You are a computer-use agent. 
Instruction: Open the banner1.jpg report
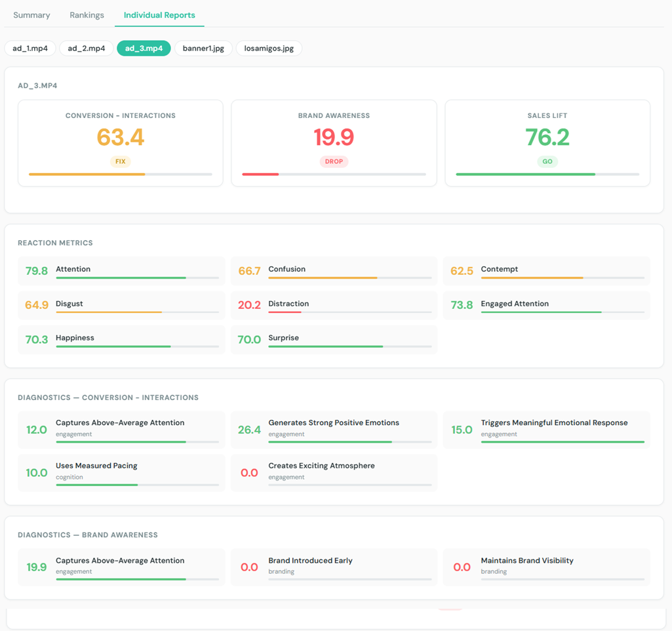pyautogui.click(x=203, y=49)
